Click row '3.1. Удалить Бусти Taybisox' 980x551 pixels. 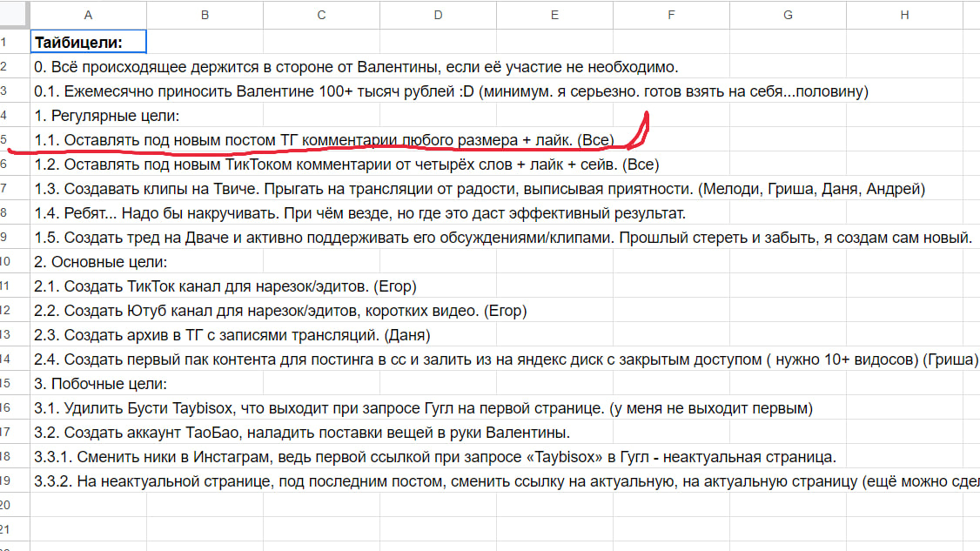click(x=423, y=407)
